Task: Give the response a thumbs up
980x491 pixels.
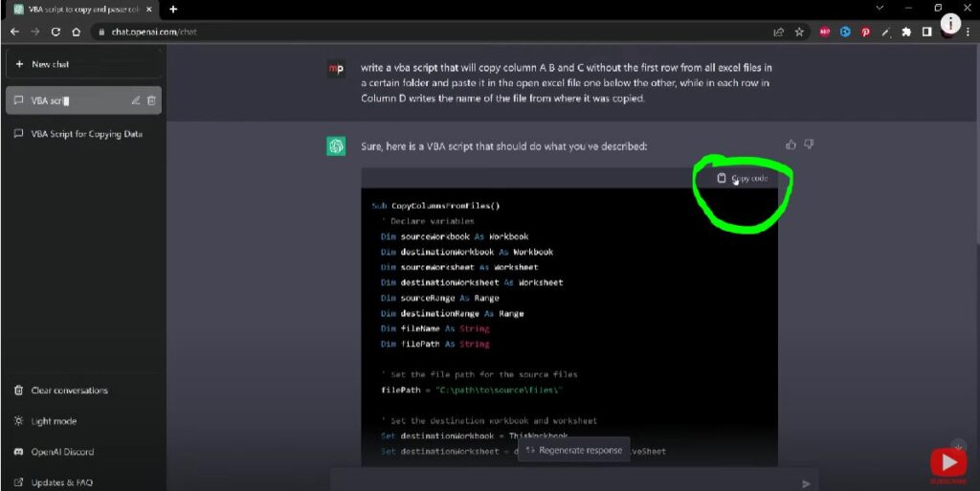Action: [x=791, y=145]
